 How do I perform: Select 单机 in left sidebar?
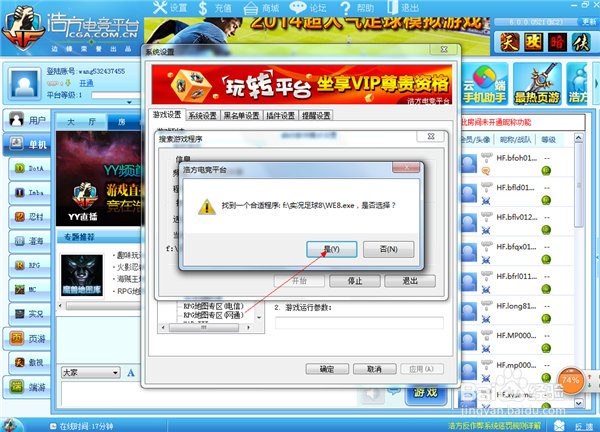[28, 144]
